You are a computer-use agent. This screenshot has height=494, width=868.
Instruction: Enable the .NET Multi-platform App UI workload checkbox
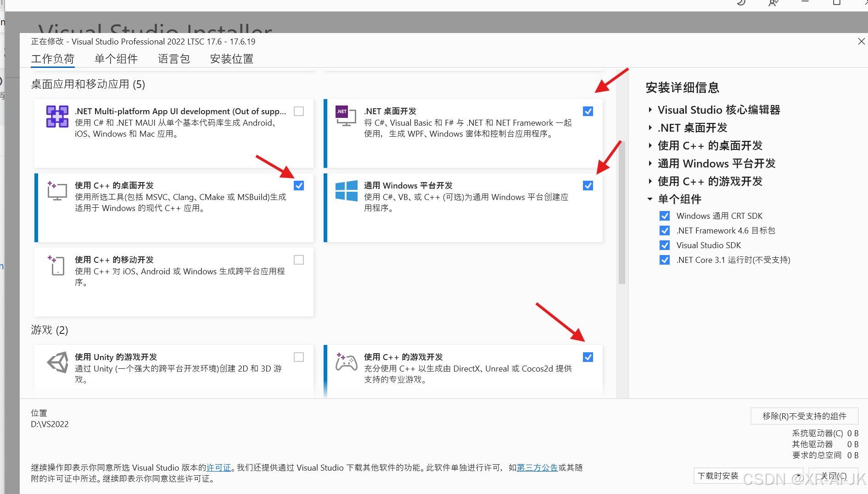pyautogui.click(x=299, y=111)
